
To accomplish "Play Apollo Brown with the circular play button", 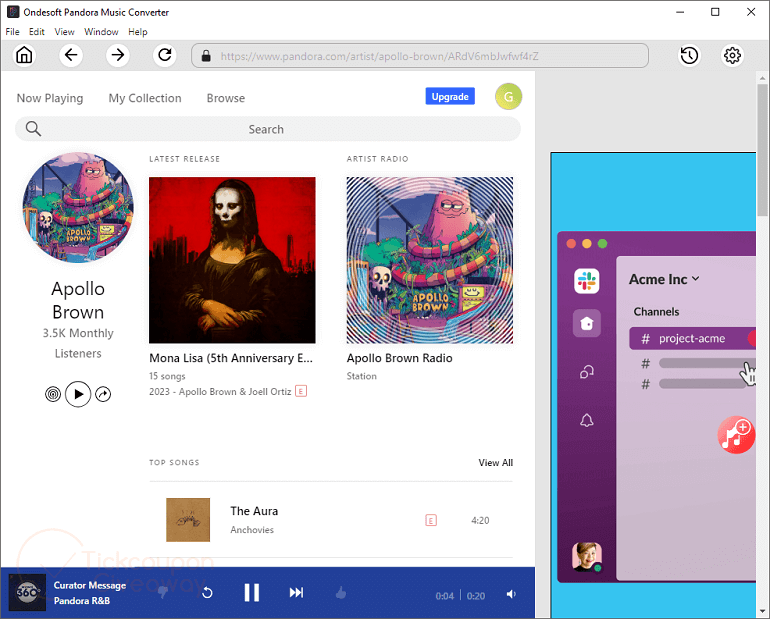I will [x=78, y=394].
